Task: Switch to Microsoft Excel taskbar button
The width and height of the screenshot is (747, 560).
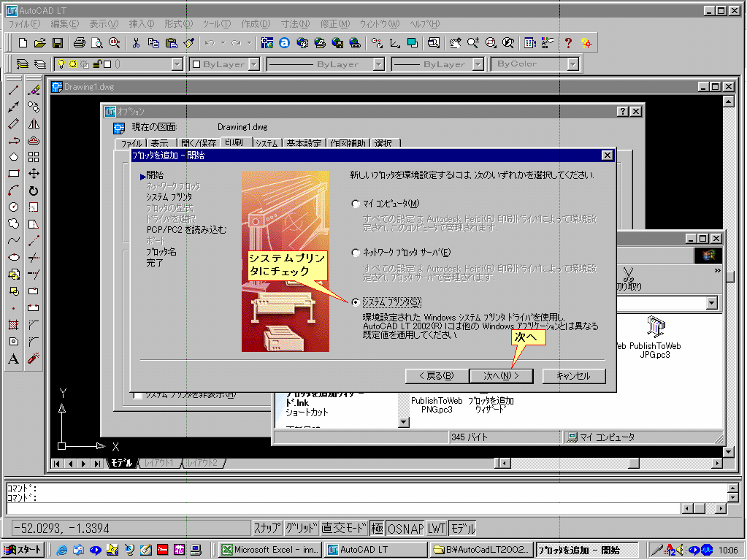Action: (x=271, y=550)
